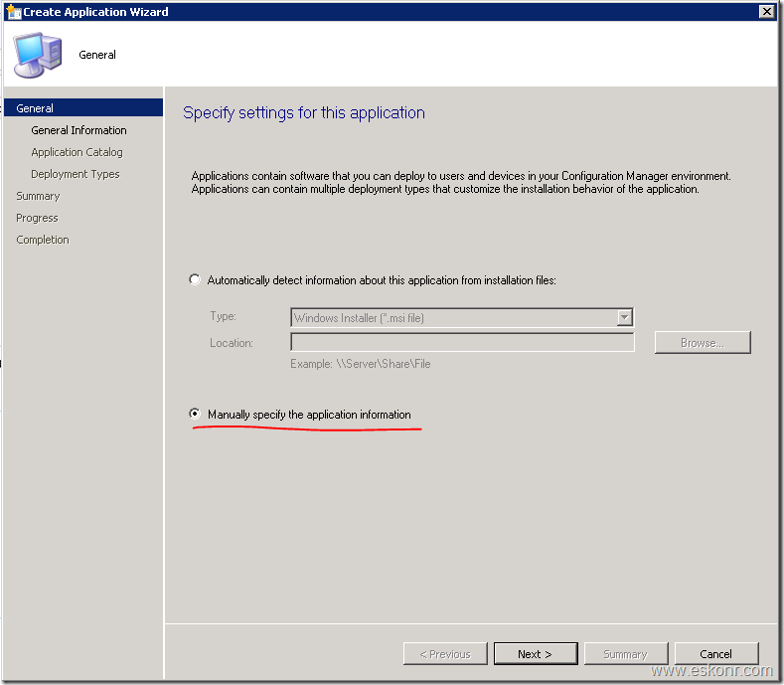Click the Previous button
Screen dimensions: 784x685
[x=445, y=654]
